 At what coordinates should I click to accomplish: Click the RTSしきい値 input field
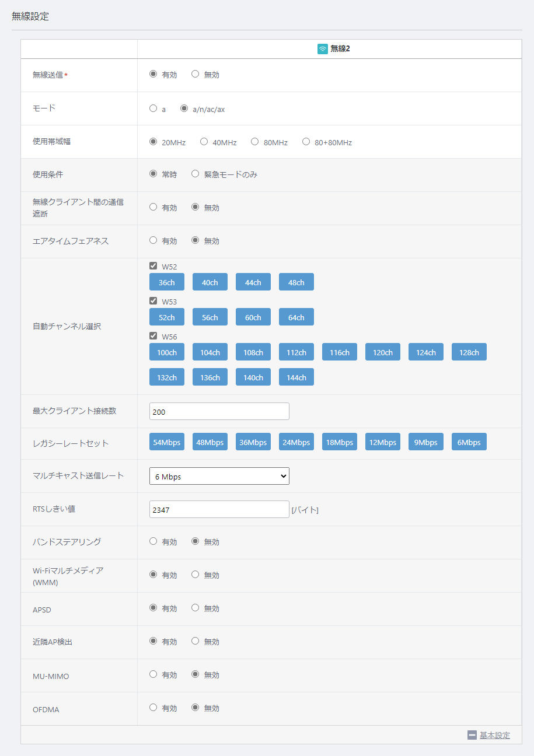pos(219,509)
